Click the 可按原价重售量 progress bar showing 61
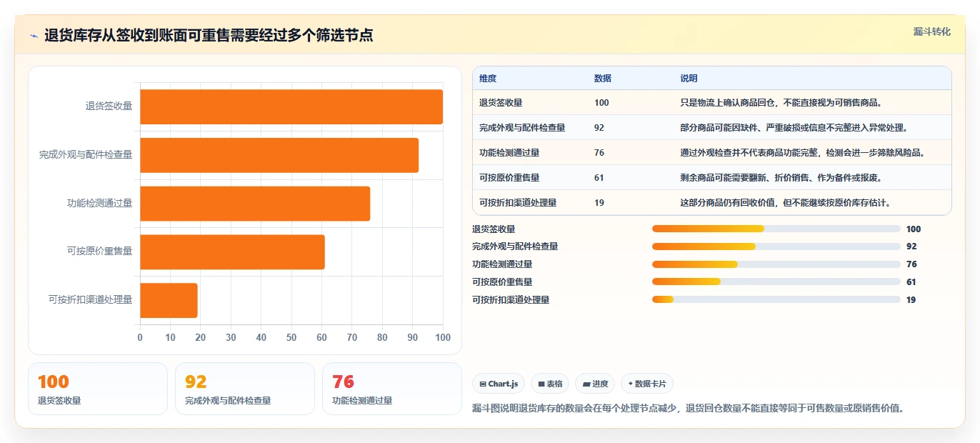Image resolution: width=980 pixels, height=443 pixels. pos(776,282)
